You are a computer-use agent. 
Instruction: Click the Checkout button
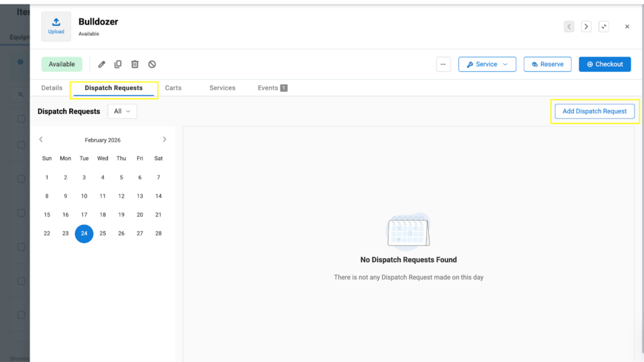[604, 64]
